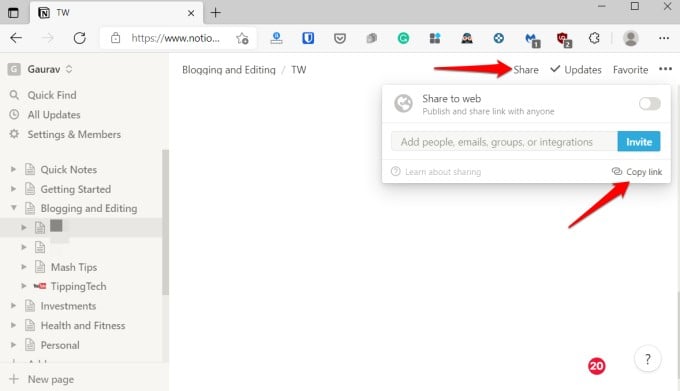
Task: Open the Investments page
Action: 68,306
